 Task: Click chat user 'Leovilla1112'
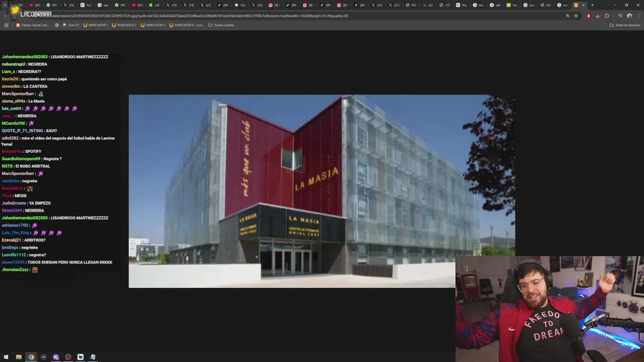(14, 255)
